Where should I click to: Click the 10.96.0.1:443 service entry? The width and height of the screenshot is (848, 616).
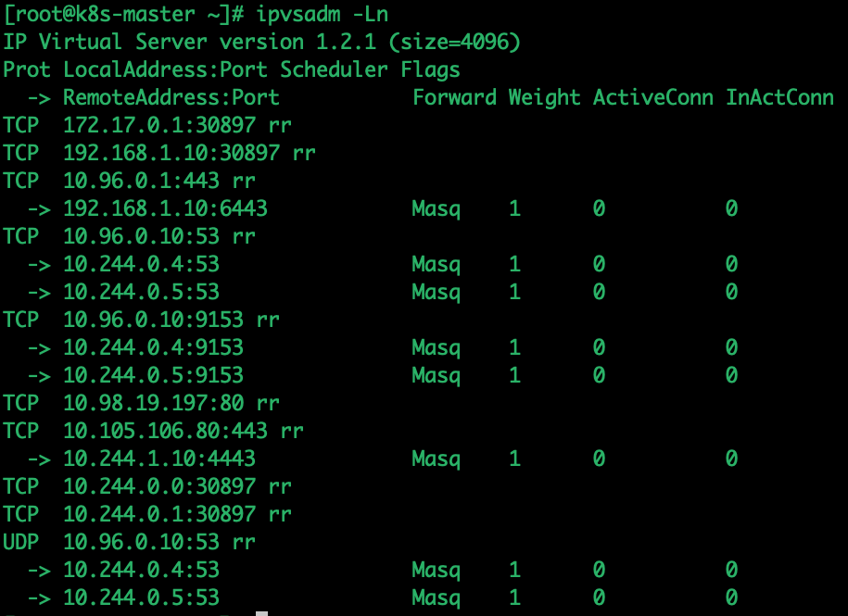click(141, 181)
